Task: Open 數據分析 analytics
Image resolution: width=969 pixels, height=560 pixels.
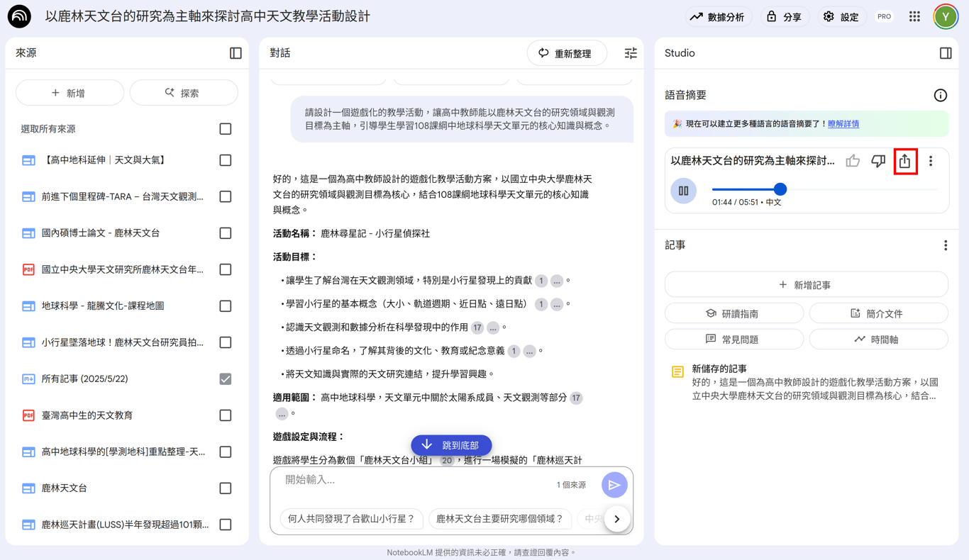Action: pyautogui.click(x=717, y=16)
